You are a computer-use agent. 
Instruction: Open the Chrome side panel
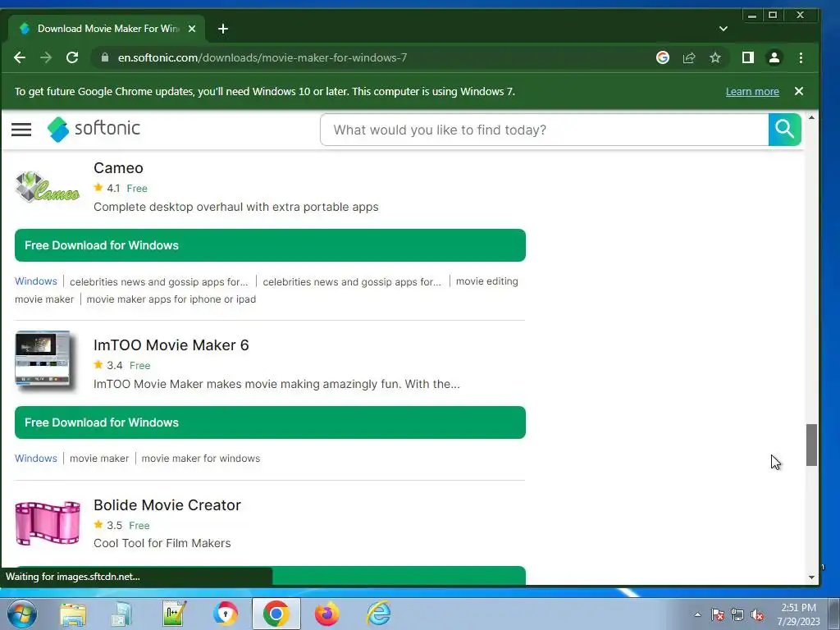[748, 58]
